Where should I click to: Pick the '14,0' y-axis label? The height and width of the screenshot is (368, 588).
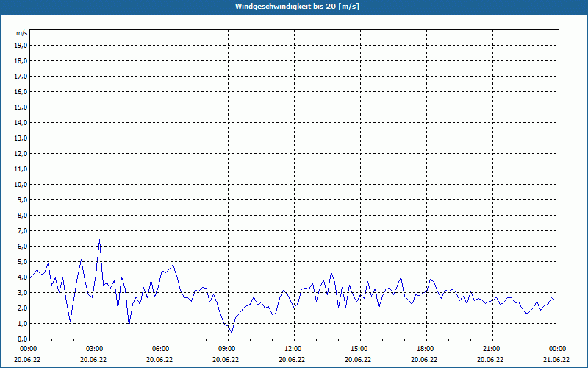point(22,122)
